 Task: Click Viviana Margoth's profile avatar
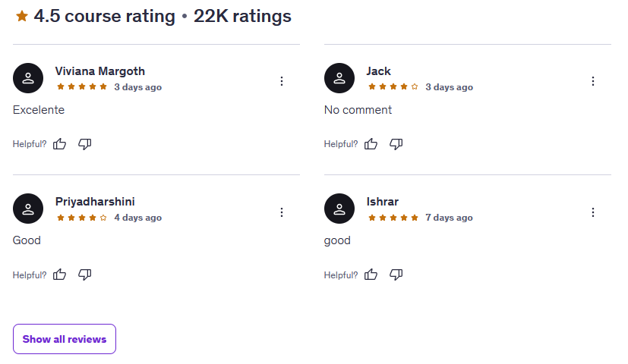(28, 78)
